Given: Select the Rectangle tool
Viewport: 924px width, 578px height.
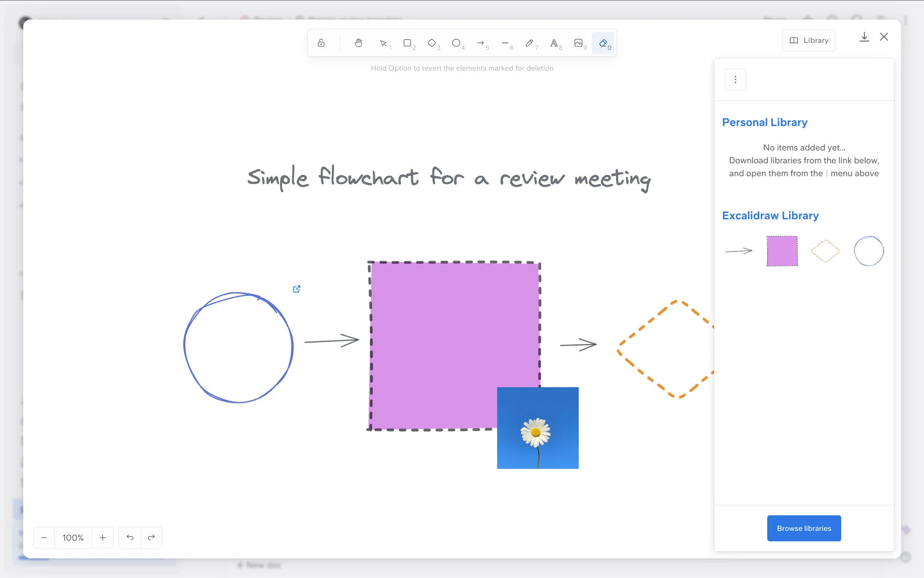Looking at the screenshot, I should (408, 43).
